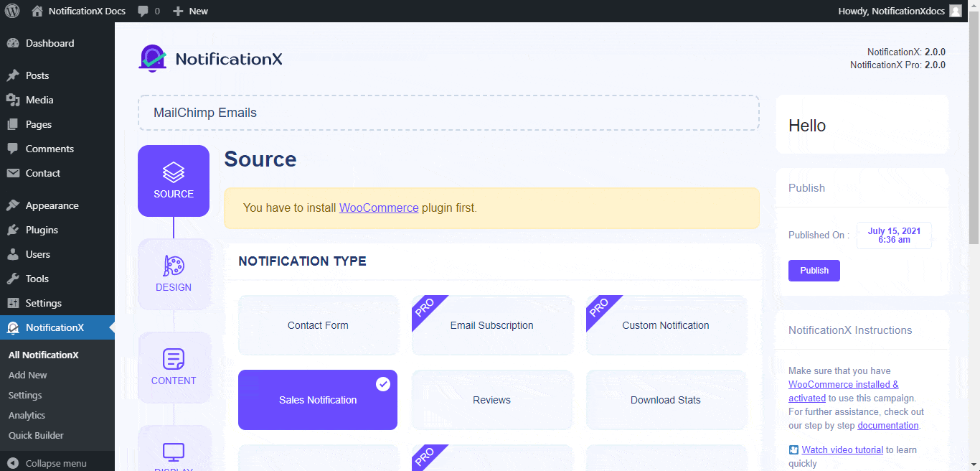This screenshot has height=471, width=980.
Task: Open the documentation link
Action: tap(888, 425)
